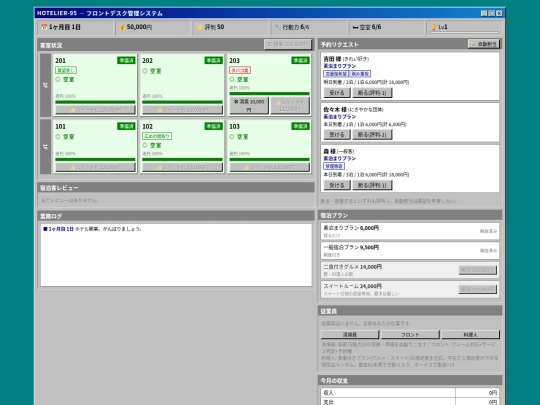The height and width of the screenshot is (405, 540).
Task: Hire a 清掃員 staff member
Action: tap(350, 334)
